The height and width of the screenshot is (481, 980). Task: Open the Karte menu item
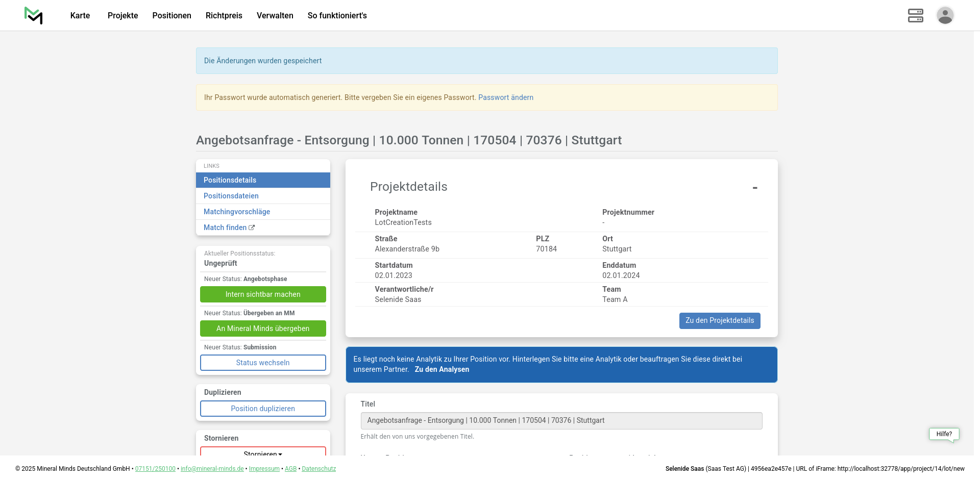(x=80, y=15)
